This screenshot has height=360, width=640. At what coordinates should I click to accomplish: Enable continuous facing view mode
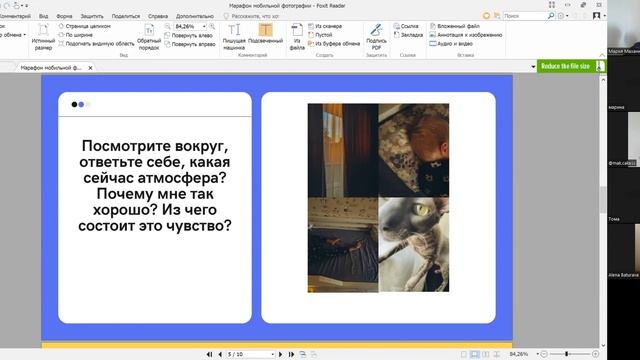[497, 354]
